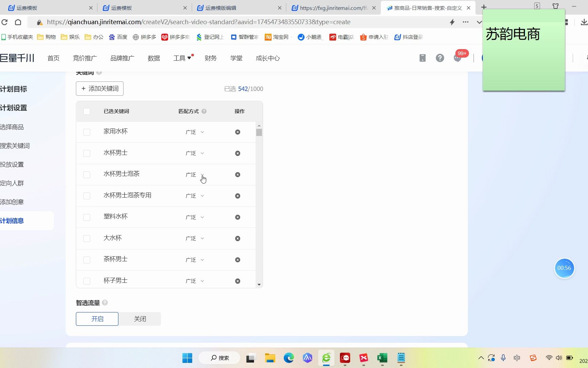Tick the 水杯男士泡茶专用 checkbox
The image size is (588, 368).
(x=87, y=196)
